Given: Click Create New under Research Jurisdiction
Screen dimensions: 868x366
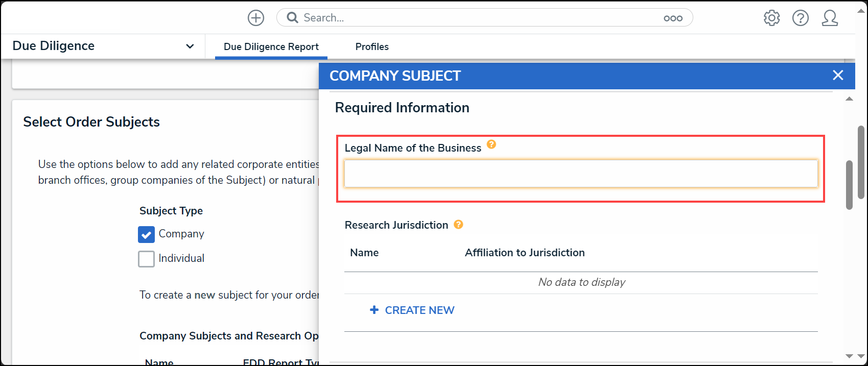Looking at the screenshot, I should coord(412,310).
